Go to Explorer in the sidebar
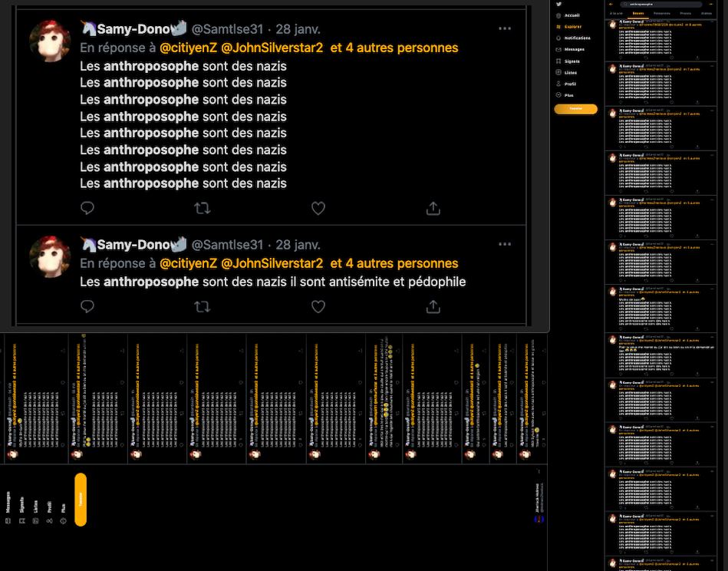The height and width of the screenshot is (571, 728). (572, 27)
